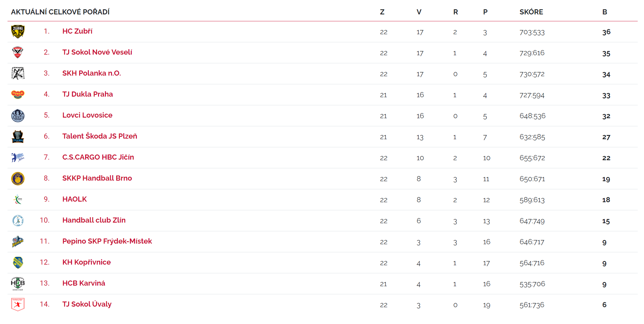
Task: Select the C.S.CARGO HBC Jičín link
Action: (98, 157)
